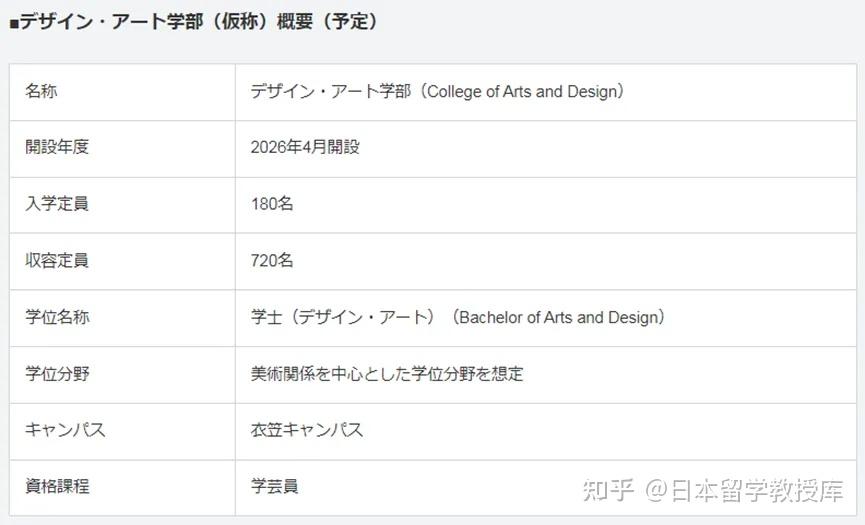Click the 知乎 watermark logo
Image resolution: width=865 pixels, height=525 pixels.
(608, 490)
